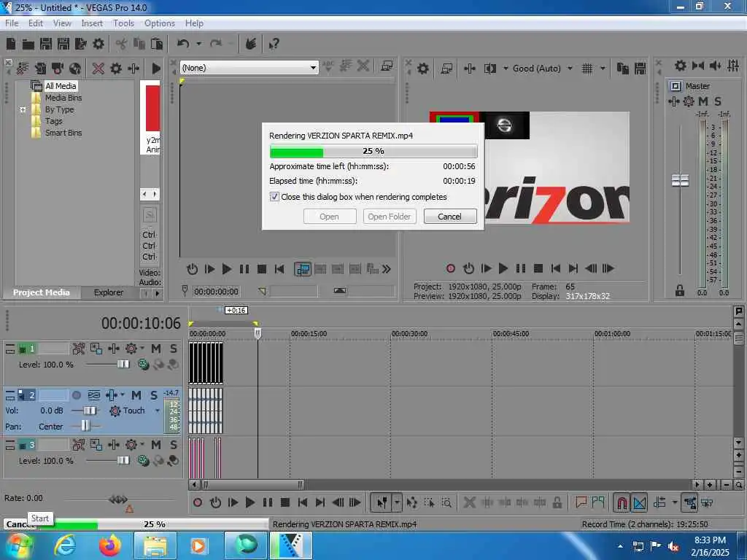Click the trimmer timecode 00:00:00:00 field
This screenshot has width=747, height=560.
click(x=216, y=292)
